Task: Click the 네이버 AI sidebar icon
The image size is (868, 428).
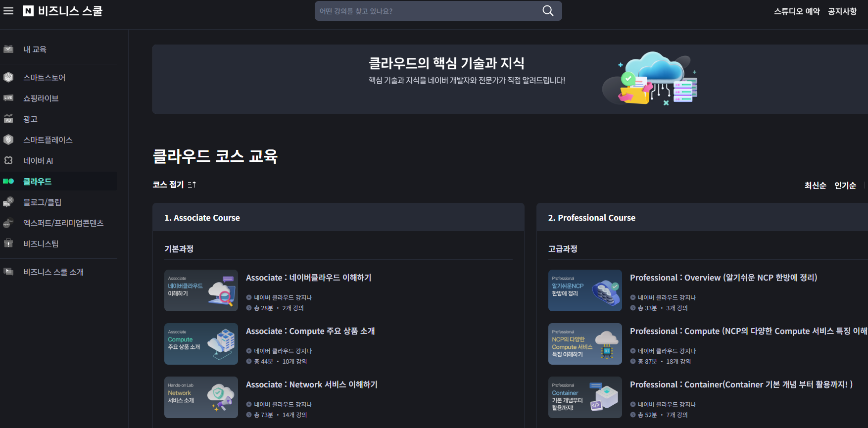Action: point(8,160)
